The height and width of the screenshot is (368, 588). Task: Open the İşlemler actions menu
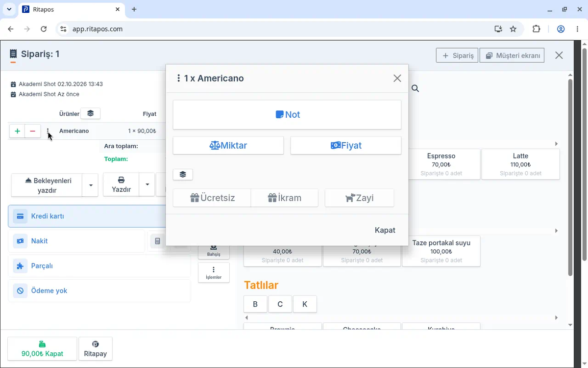(214, 273)
